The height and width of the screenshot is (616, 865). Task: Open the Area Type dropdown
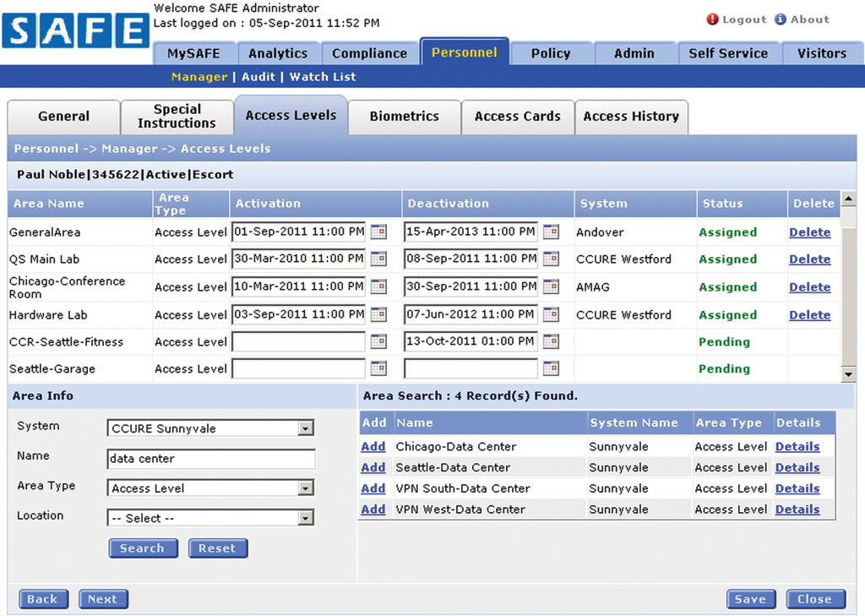[306, 488]
